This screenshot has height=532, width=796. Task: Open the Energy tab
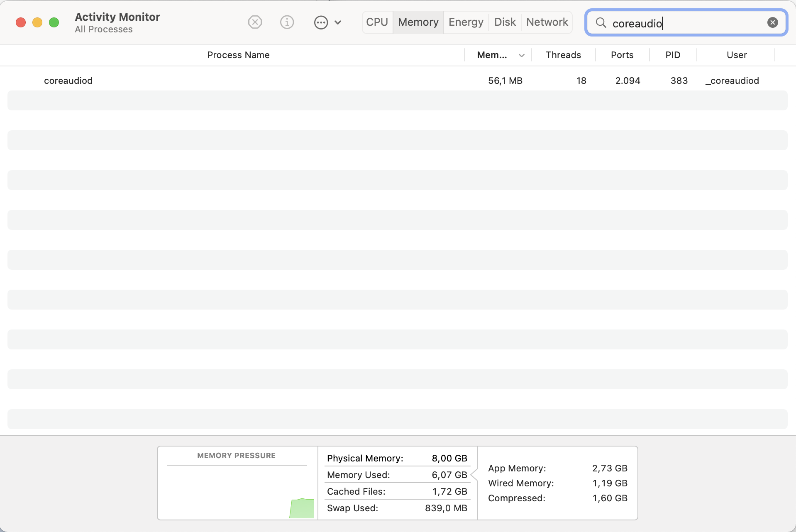point(466,22)
